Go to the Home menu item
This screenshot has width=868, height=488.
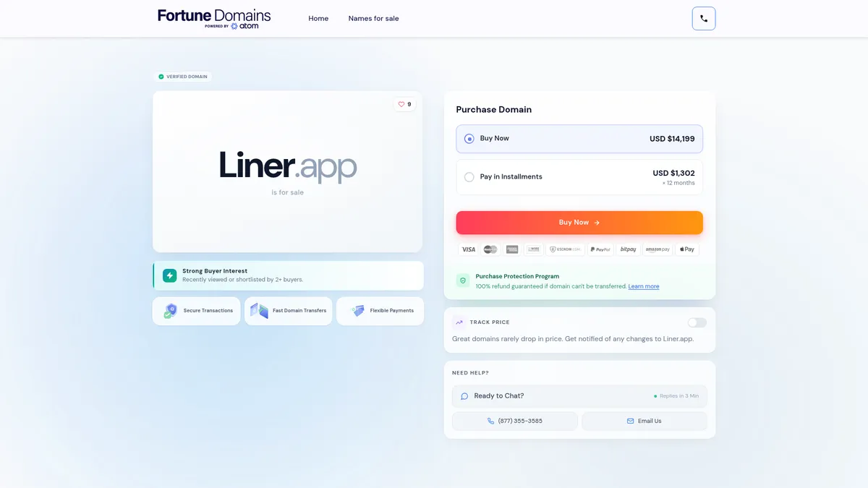318,19
